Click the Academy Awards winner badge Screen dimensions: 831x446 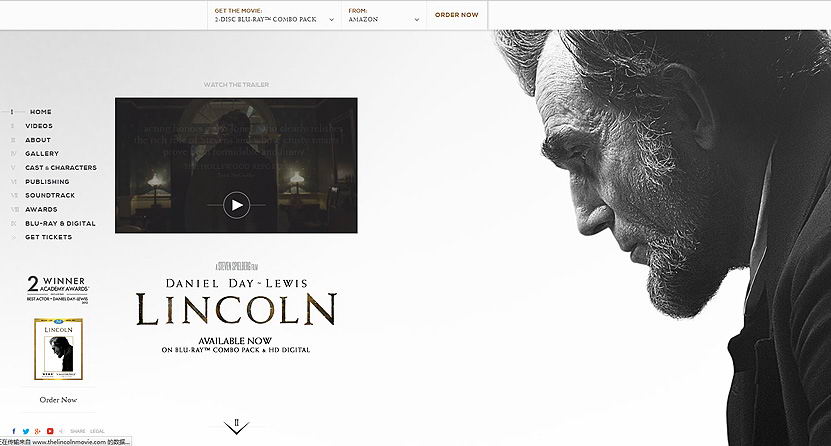tap(58, 289)
